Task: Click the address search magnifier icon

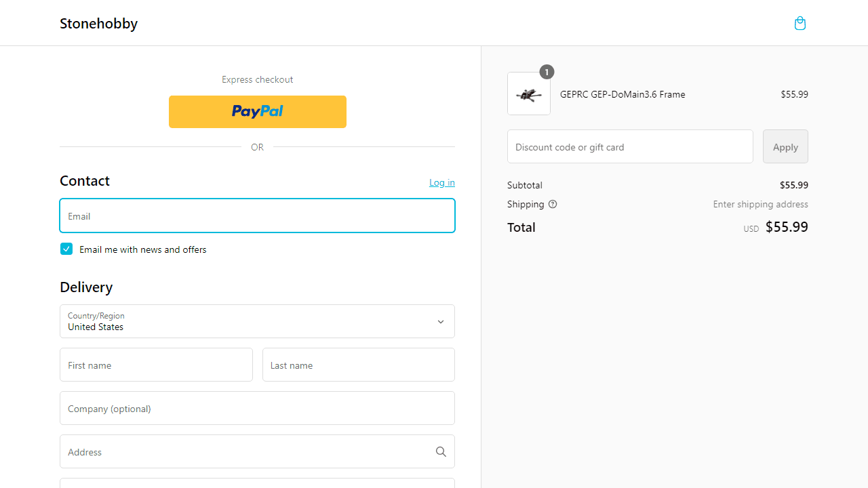Action: pyautogui.click(x=441, y=452)
